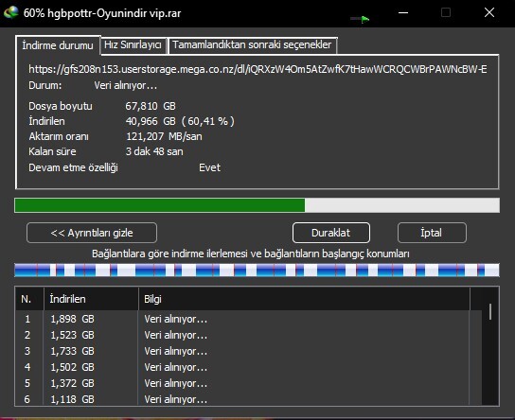Screen dimensions: 515x420
Task: Click the Aktarım oranı label
Action: point(59,136)
